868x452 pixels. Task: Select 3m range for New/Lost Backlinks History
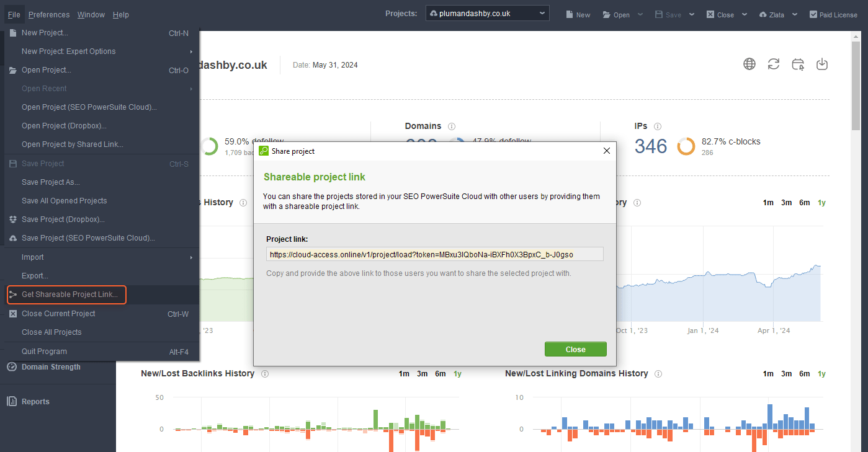pos(423,374)
